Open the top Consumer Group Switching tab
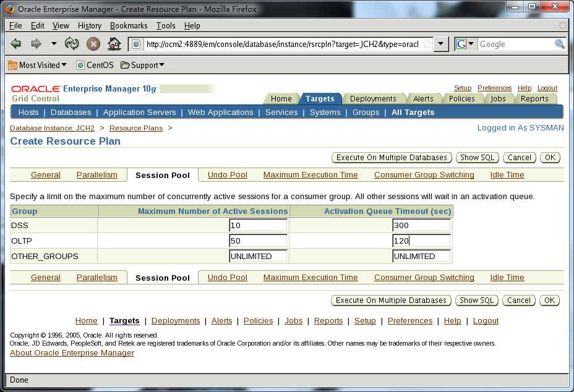Screen dimensions: 574x392 [424, 175]
